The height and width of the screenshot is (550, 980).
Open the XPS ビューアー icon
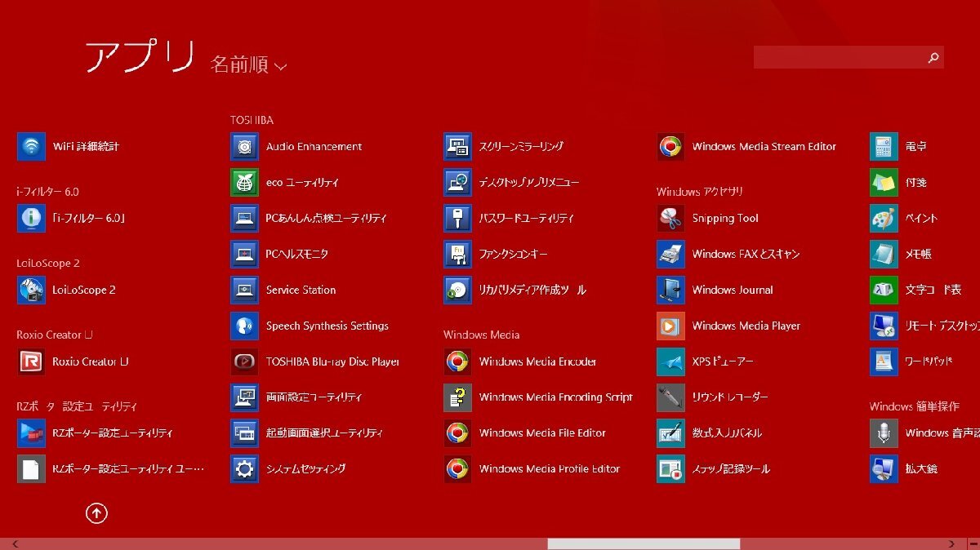[x=670, y=361]
